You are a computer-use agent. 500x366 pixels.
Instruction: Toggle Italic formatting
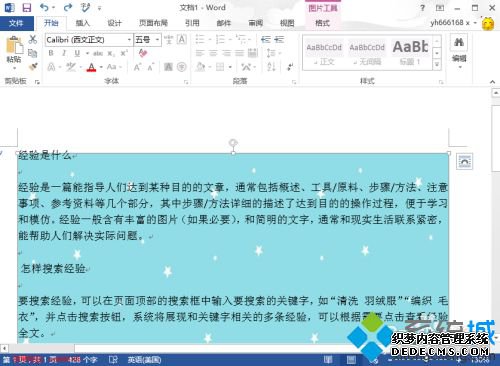pos(64,53)
